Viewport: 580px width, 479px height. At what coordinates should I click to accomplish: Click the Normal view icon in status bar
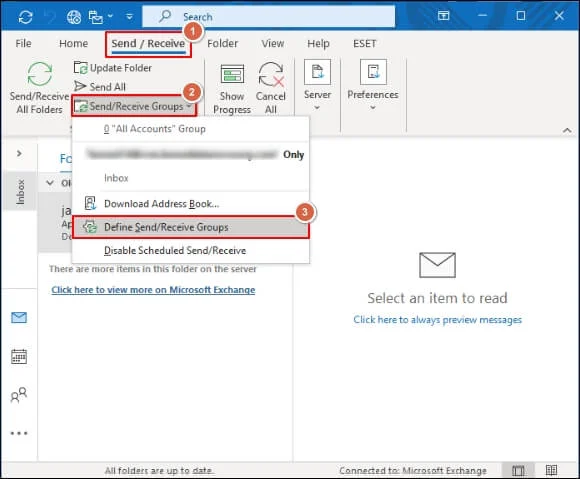pos(518,470)
